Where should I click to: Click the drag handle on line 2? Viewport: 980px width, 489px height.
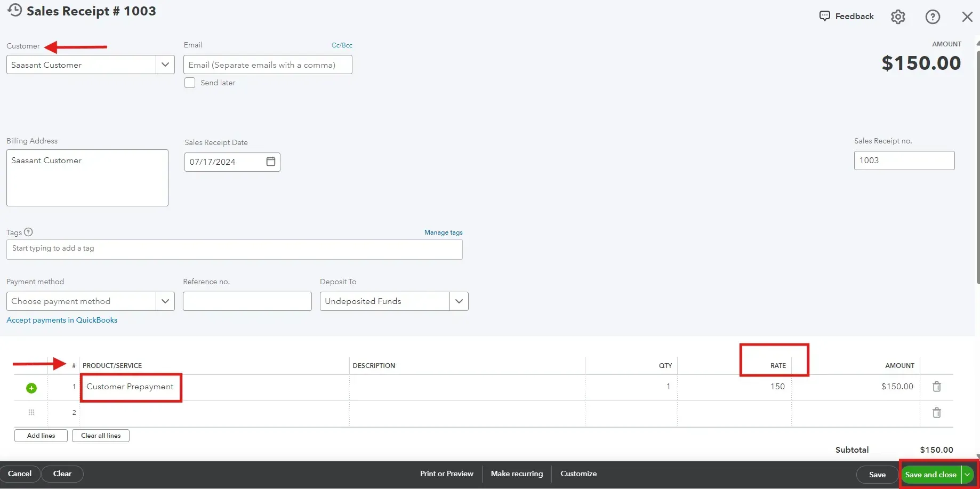click(x=31, y=412)
